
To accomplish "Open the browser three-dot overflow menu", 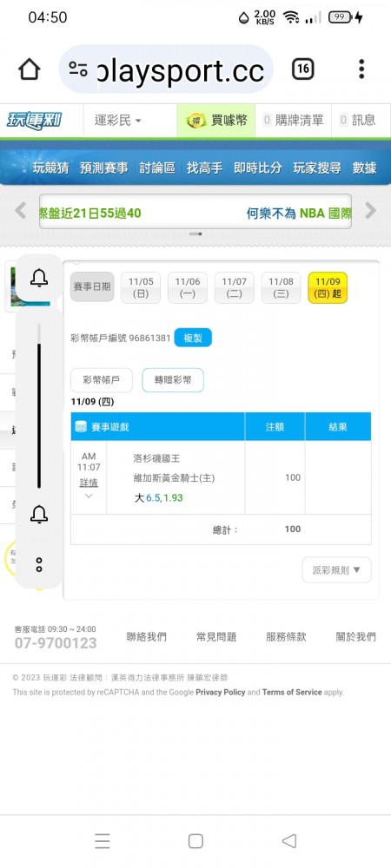I will click(x=361, y=69).
